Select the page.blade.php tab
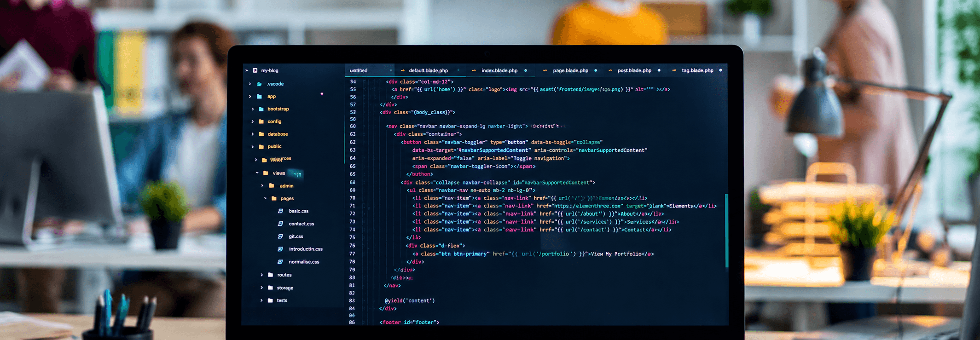This screenshot has width=980, height=340. (x=570, y=70)
